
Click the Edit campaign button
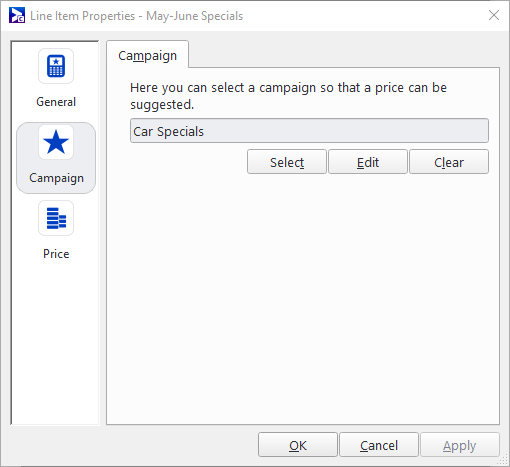tap(368, 162)
